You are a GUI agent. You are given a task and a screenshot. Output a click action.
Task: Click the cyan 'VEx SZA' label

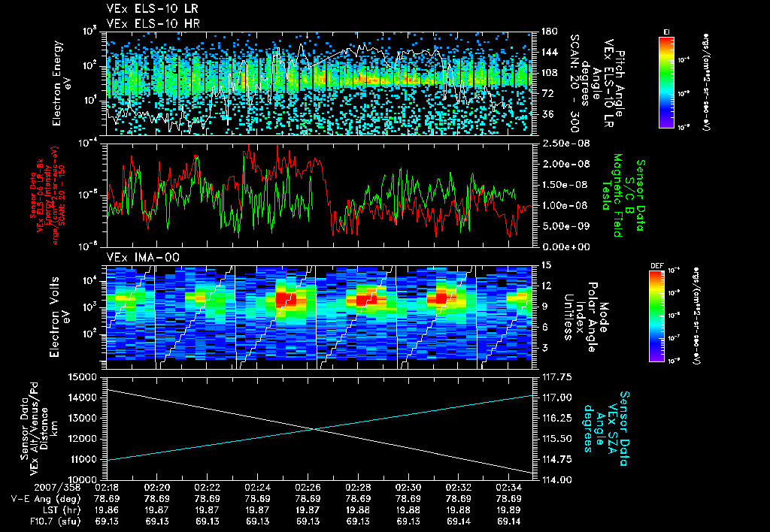tap(613, 428)
